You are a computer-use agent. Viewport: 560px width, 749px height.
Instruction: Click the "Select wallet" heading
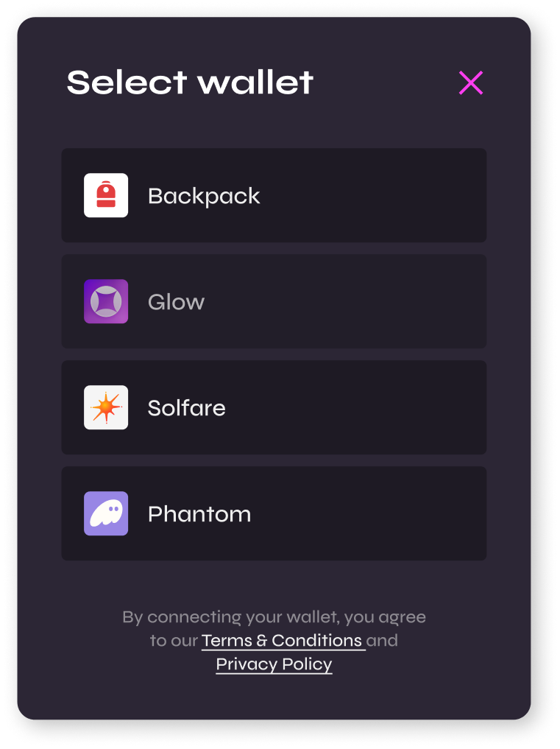[x=190, y=82]
